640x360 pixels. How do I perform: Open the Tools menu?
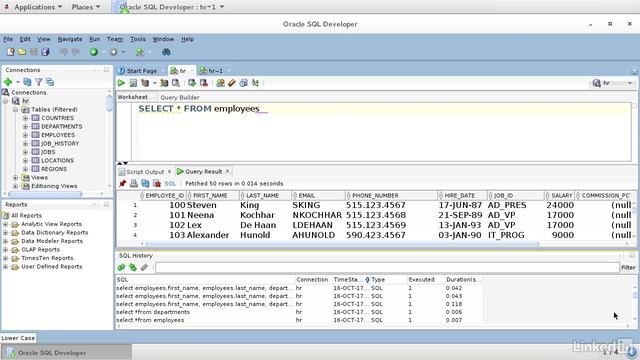[138, 39]
